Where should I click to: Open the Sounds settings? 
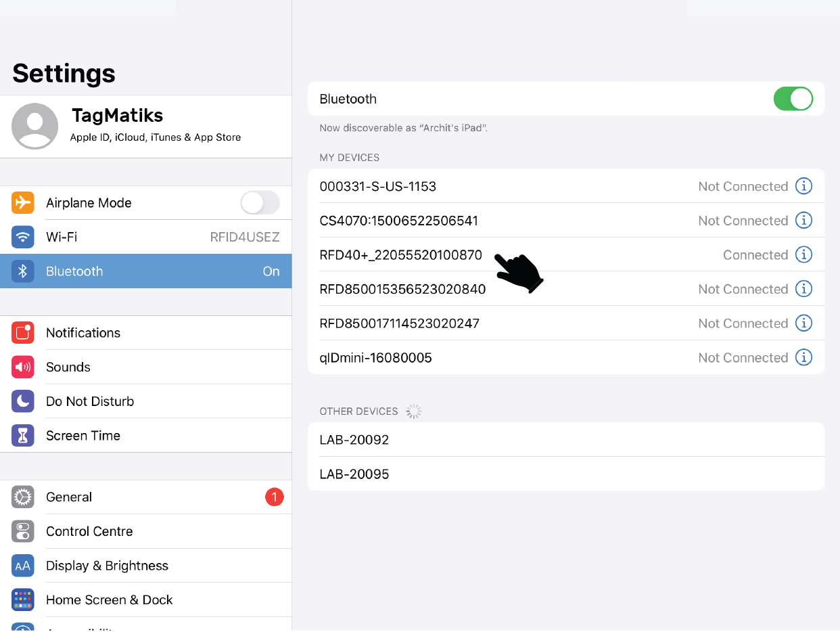(x=145, y=367)
